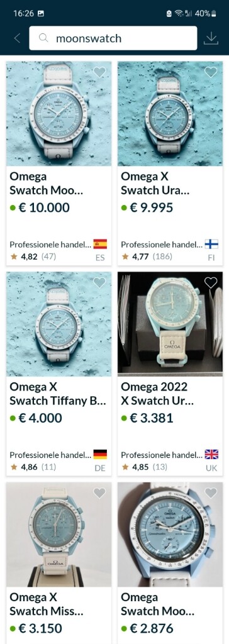Favorite the €4.000 Tiffany Blue listing
The image size is (229, 644).
[99, 282]
